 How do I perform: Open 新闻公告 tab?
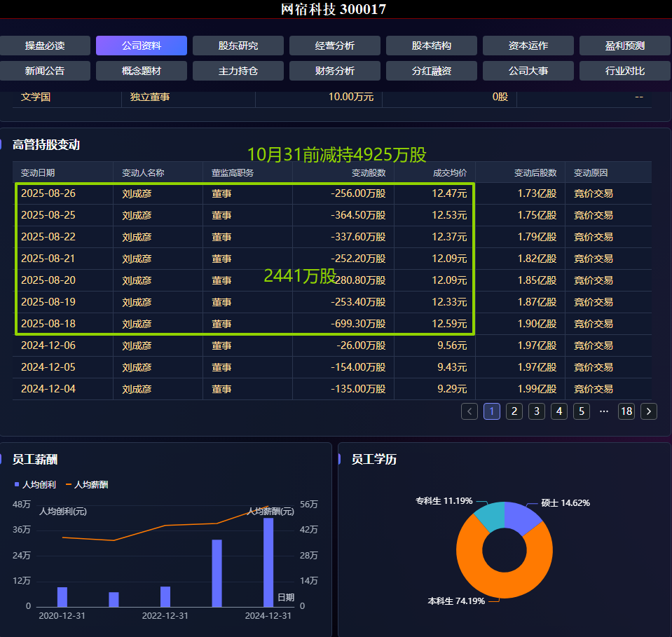[x=45, y=71]
